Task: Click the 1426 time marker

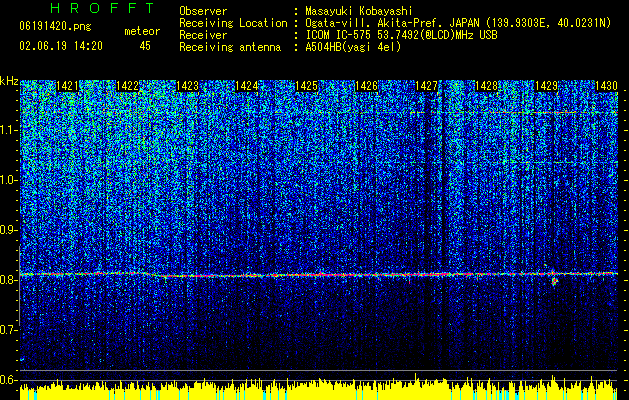Action: 367,86
